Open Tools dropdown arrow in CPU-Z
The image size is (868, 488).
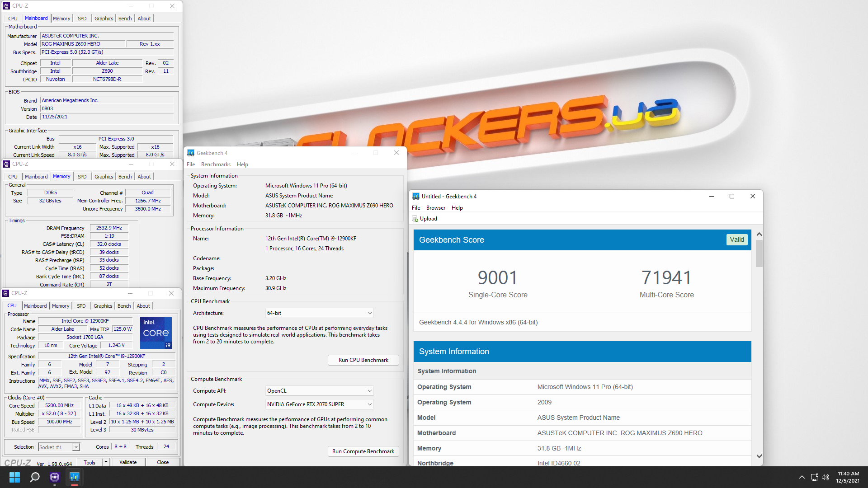(106, 462)
